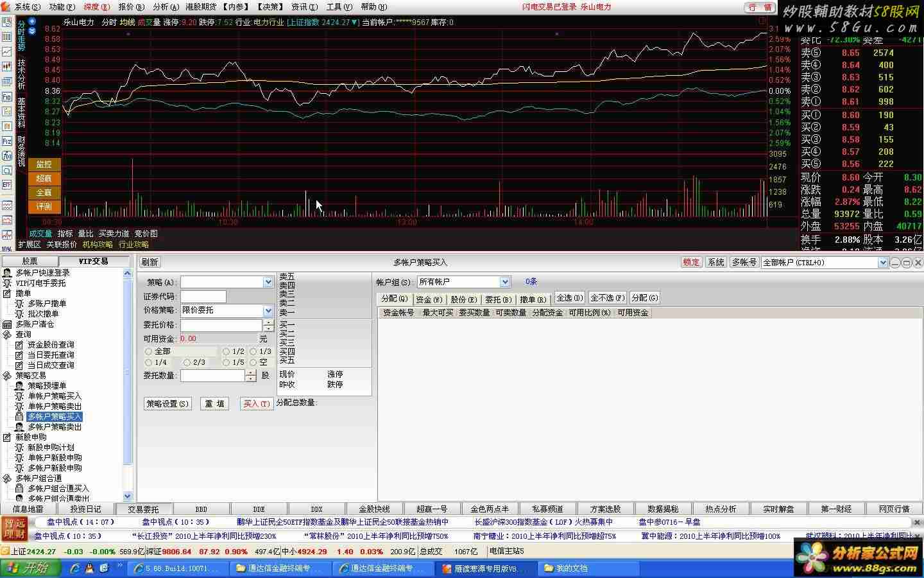This screenshot has width=924, height=578.
Task: Select the candlestick chart icon in left sidebar
Action: (x=6, y=66)
